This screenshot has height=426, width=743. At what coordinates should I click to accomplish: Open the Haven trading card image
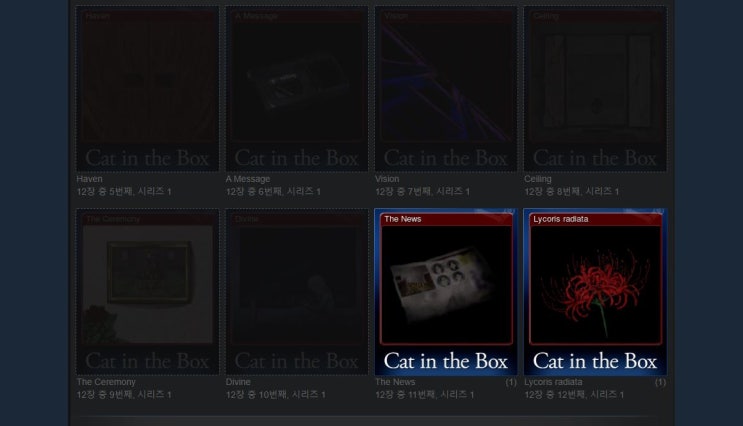click(x=147, y=89)
